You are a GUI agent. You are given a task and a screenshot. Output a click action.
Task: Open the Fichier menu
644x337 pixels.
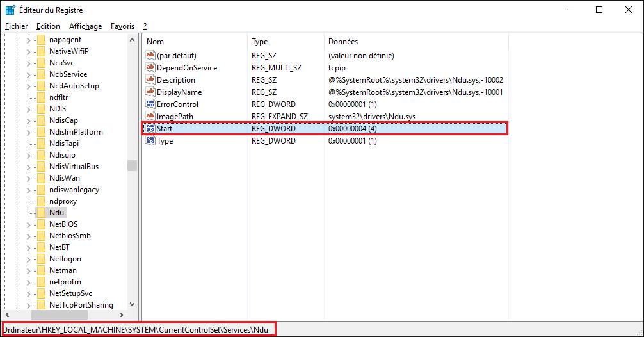point(16,26)
